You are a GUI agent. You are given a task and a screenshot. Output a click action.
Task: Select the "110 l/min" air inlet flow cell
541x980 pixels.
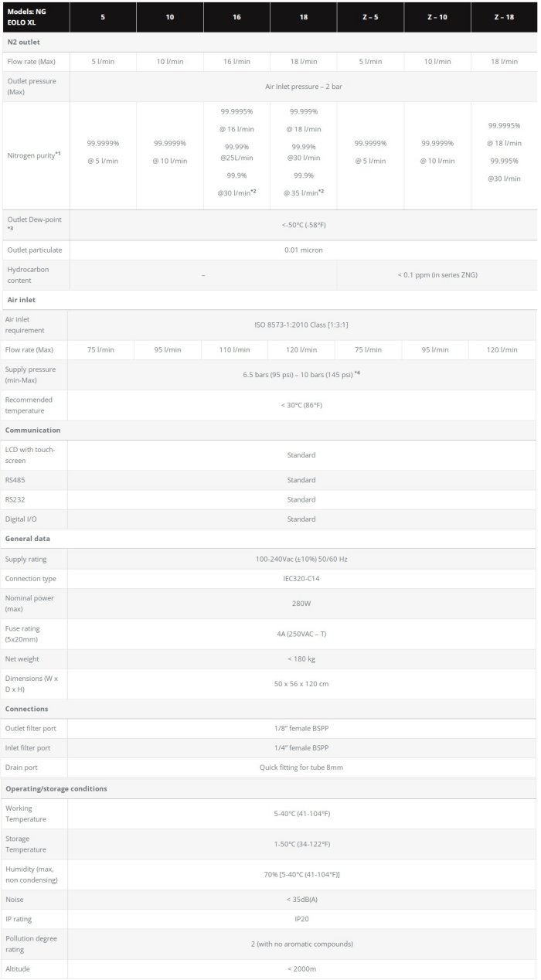(234, 350)
